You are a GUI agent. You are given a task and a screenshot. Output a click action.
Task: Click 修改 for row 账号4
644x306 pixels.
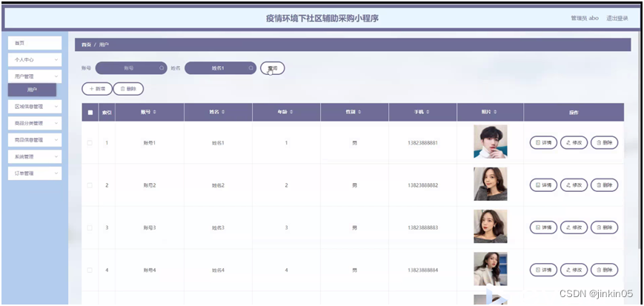pyautogui.click(x=574, y=270)
